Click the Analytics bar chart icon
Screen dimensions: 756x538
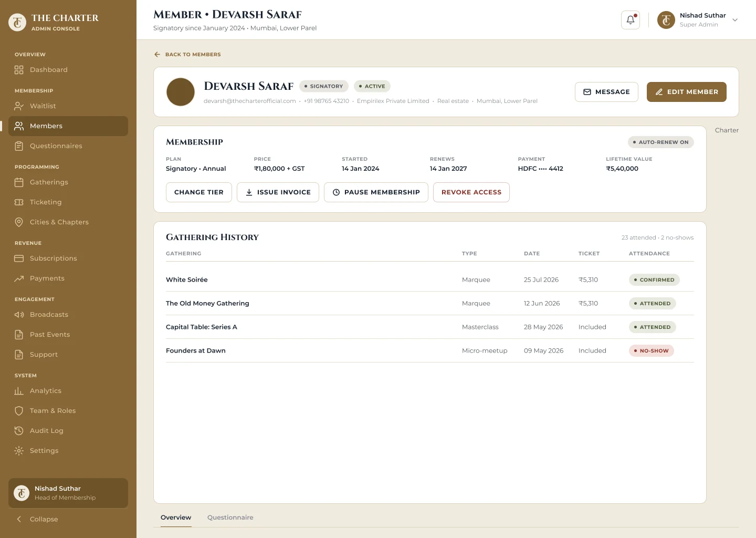19,391
